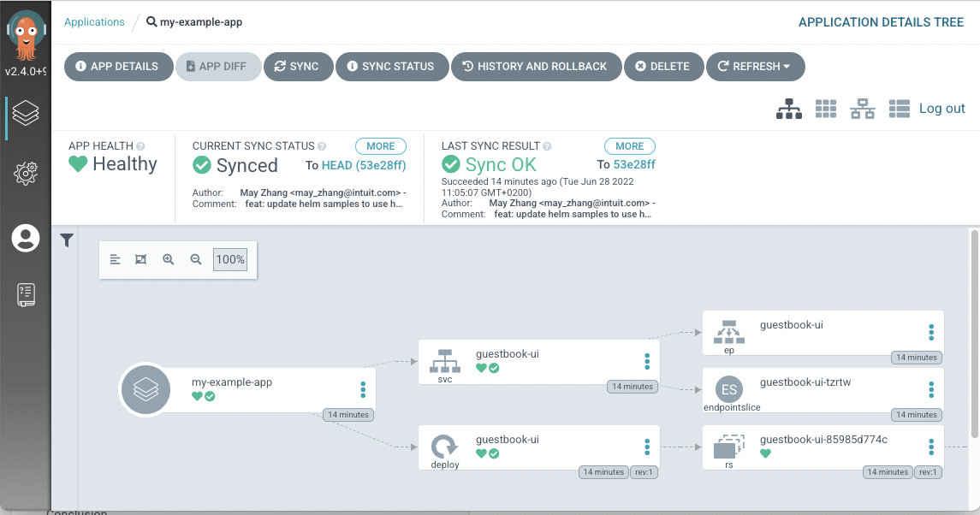Zoom in on the resource tree

coord(168,259)
